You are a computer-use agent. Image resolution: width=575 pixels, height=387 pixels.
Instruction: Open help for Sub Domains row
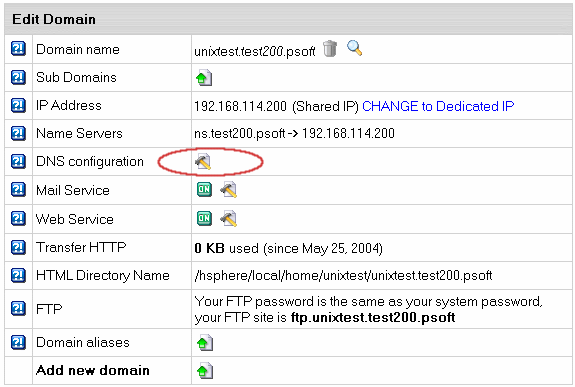point(18,77)
